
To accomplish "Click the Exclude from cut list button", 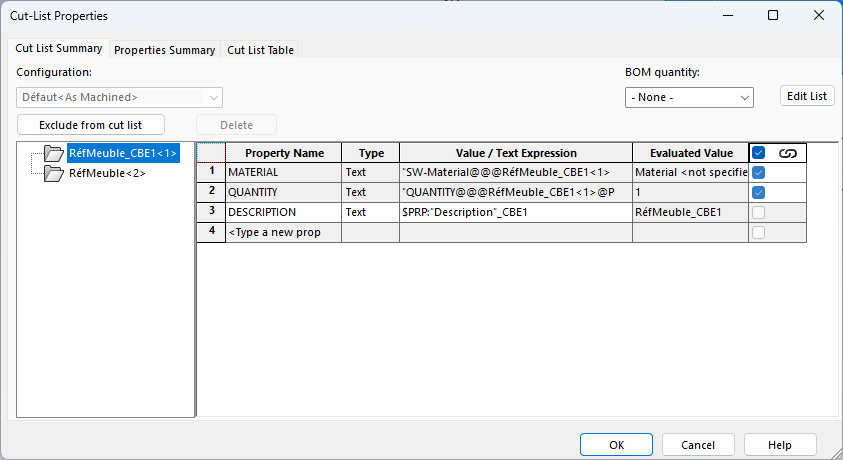I will pyautogui.click(x=91, y=125).
